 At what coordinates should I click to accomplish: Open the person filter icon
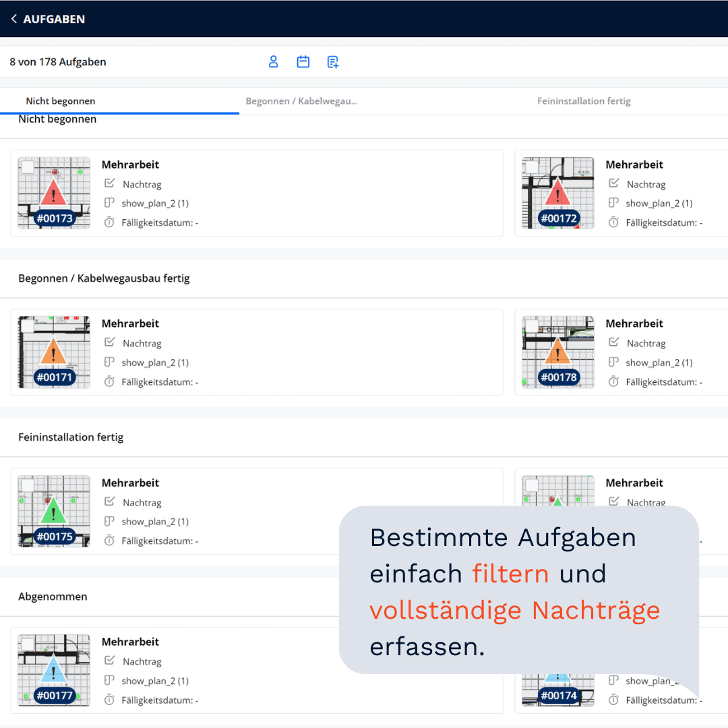tap(273, 61)
